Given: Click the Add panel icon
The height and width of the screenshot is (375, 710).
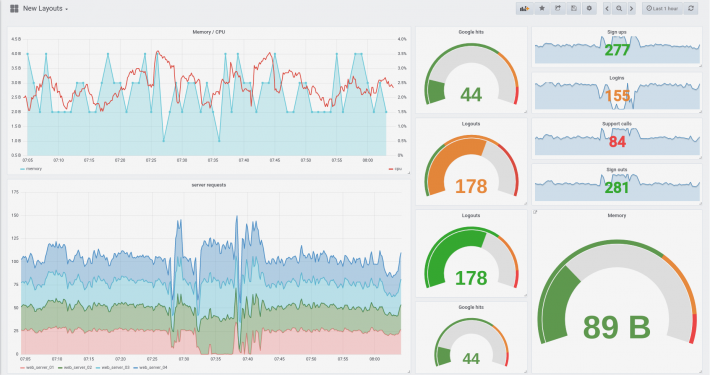Looking at the screenshot, I should click(x=524, y=9).
